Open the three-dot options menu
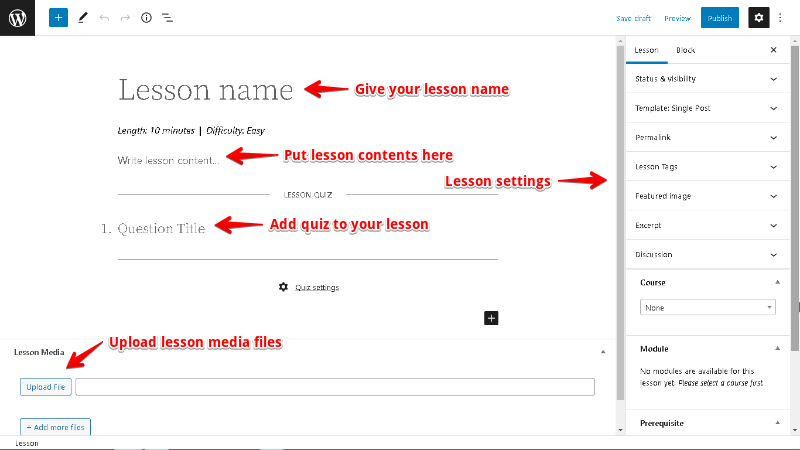The width and height of the screenshot is (800, 450). (780, 18)
